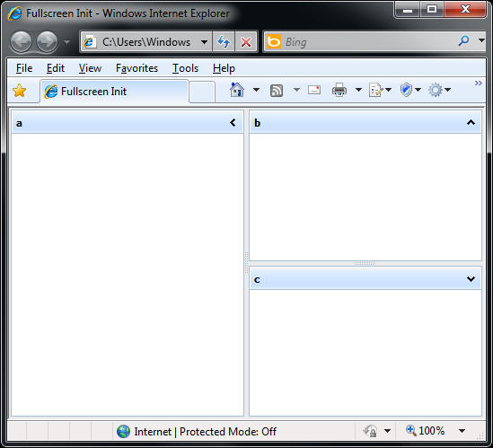
Task: Collapse panel c with down chevron
Action: pos(471,279)
